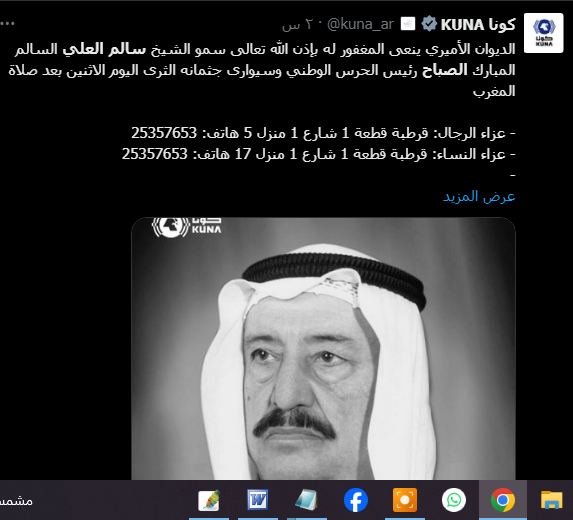The image size is (573, 520).
Task: Open the tweet's more options menu
Action: coord(8,23)
